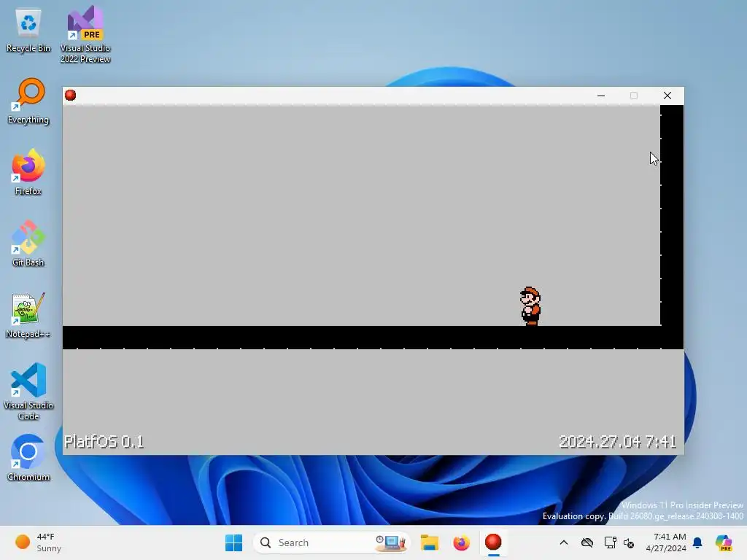Open the Chromium desktop shortcut

point(28,458)
